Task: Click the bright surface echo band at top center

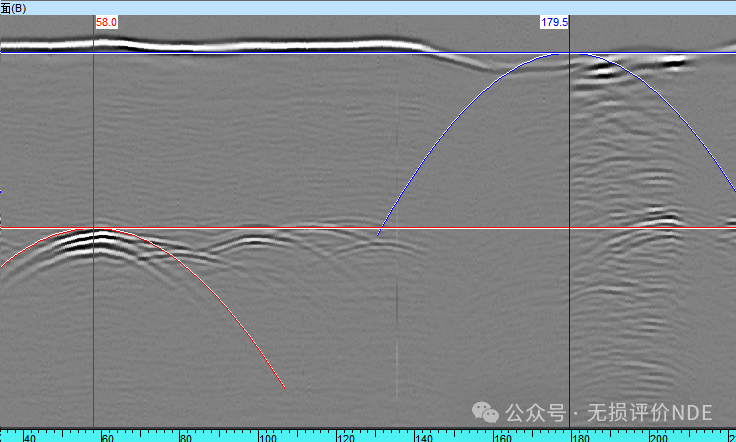Action: (x=300, y=45)
